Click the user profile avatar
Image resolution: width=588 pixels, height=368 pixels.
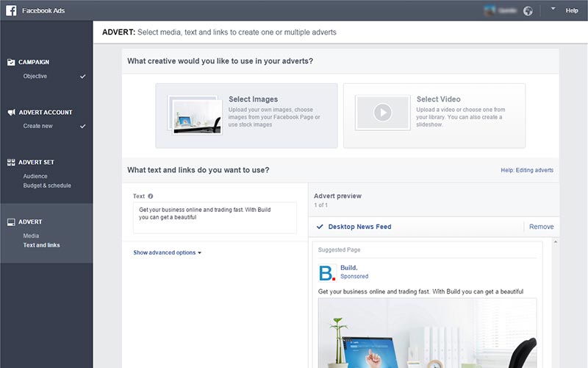coord(490,10)
